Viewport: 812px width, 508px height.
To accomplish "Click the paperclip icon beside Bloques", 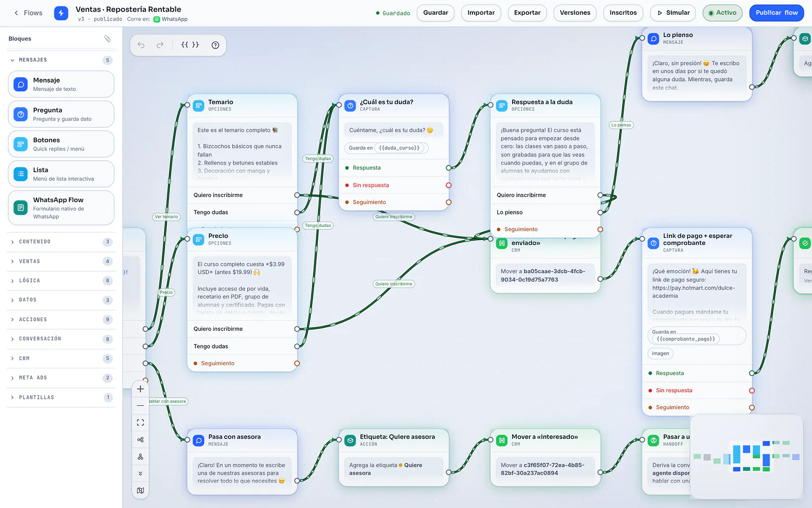I will tap(108, 39).
